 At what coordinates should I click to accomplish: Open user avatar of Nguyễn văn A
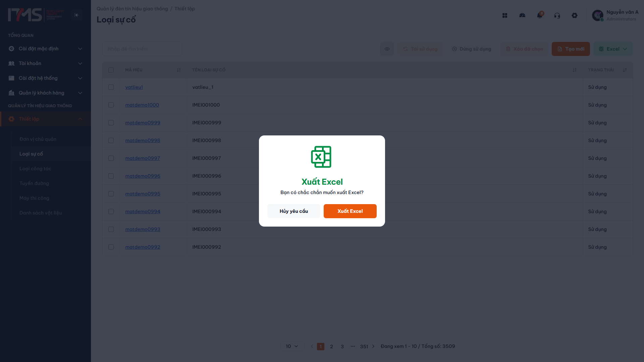click(x=598, y=15)
